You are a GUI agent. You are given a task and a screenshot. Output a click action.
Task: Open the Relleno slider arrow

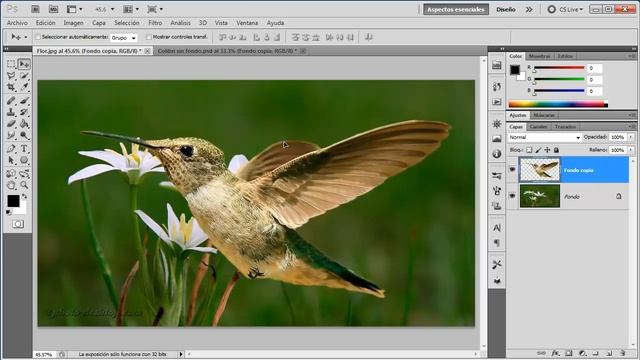[x=631, y=150]
